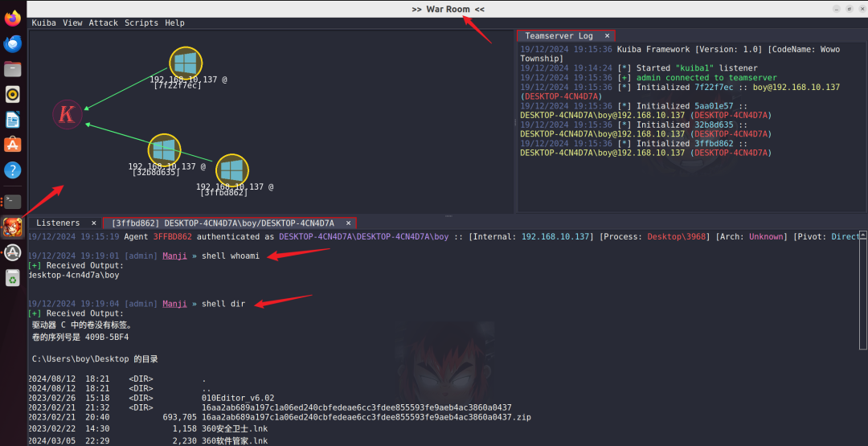This screenshot has height=446, width=868.
Task: Click the '010Editor_v6.02' directory entry
Action: click(x=238, y=398)
